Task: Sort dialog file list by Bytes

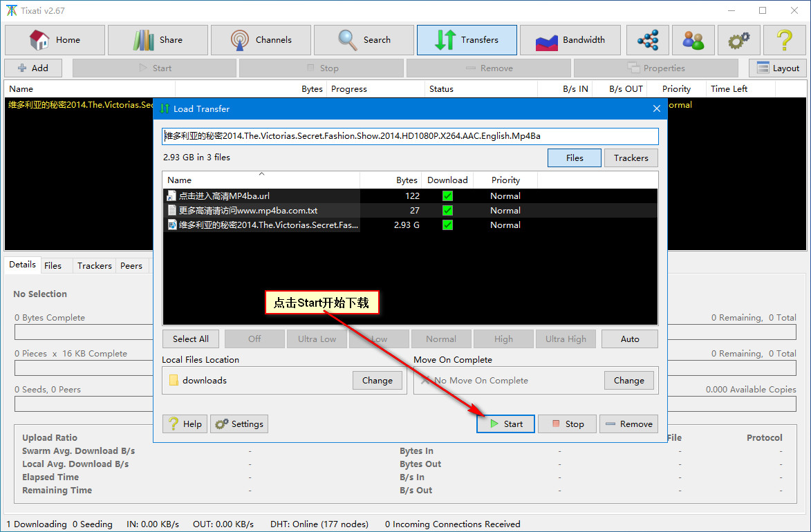Action: 391,180
